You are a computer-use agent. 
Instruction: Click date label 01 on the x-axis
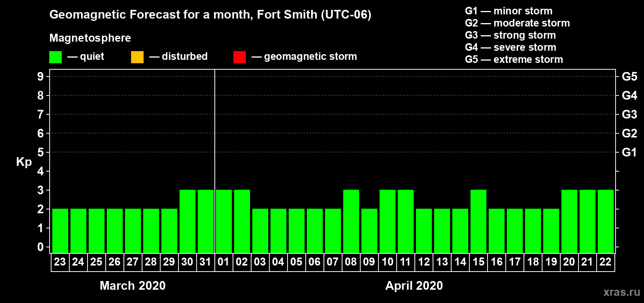click(x=224, y=262)
